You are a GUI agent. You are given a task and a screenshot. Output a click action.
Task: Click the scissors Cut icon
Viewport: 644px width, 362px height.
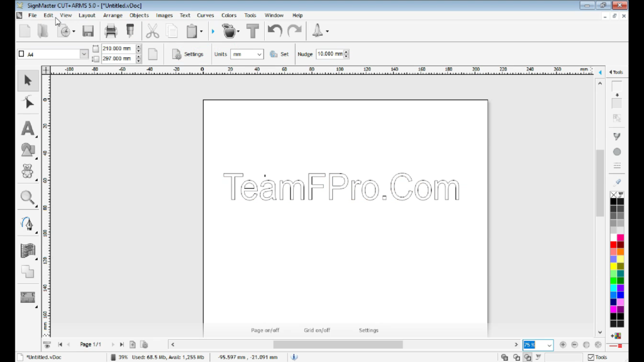pyautogui.click(x=152, y=31)
